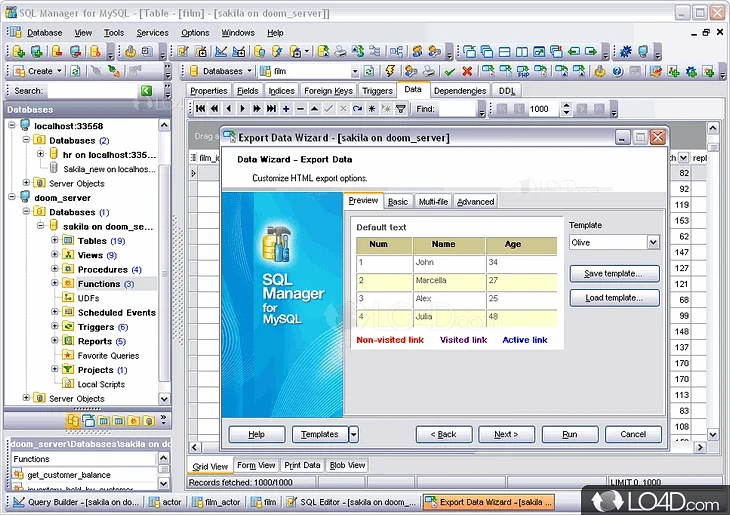Click the red X rollback icon
This screenshot has width=730, height=515.
click(x=467, y=71)
